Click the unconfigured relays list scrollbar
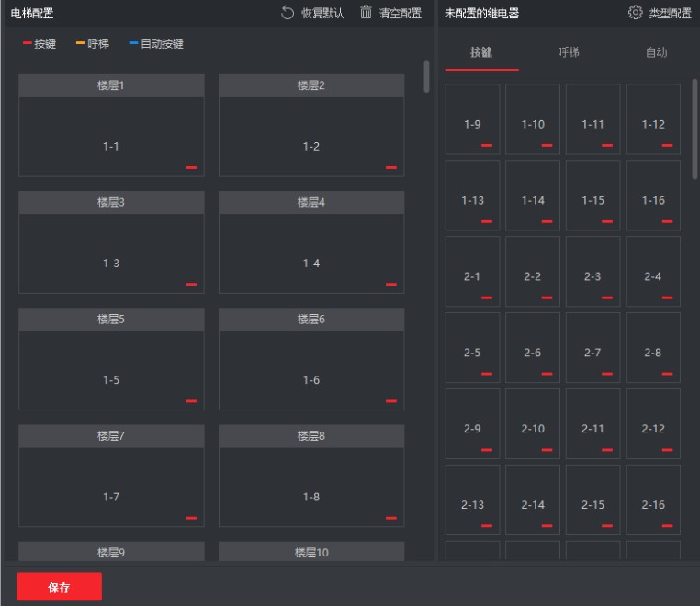The image size is (700, 606). pos(694,129)
